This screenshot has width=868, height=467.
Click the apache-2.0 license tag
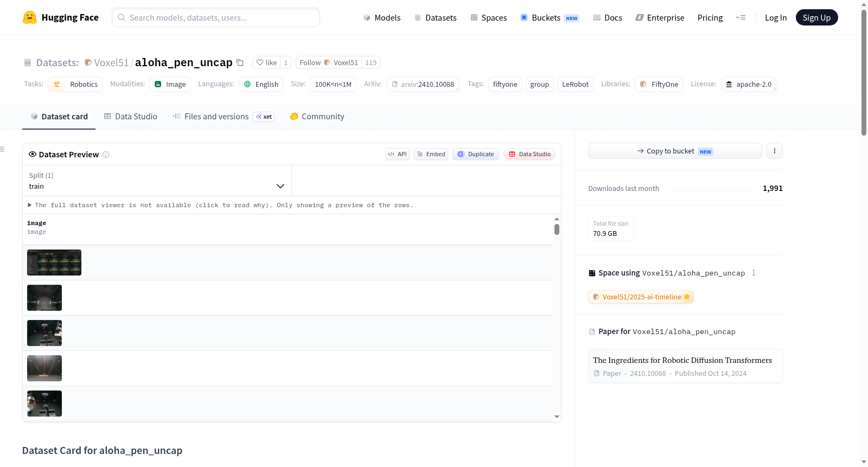point(749,84)
